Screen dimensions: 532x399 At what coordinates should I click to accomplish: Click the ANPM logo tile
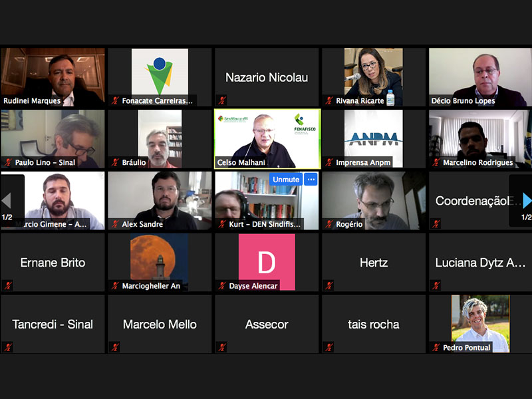tap(373, 138)
